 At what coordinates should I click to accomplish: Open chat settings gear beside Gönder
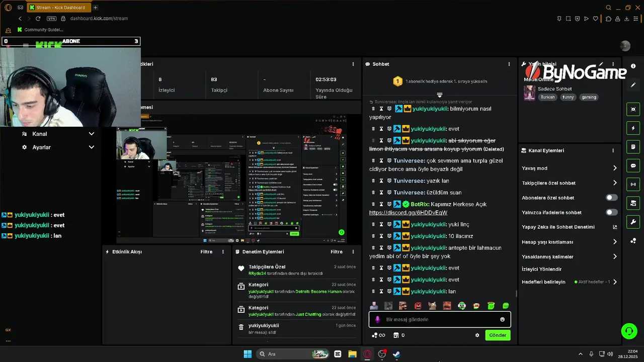(x=477, y=335)
